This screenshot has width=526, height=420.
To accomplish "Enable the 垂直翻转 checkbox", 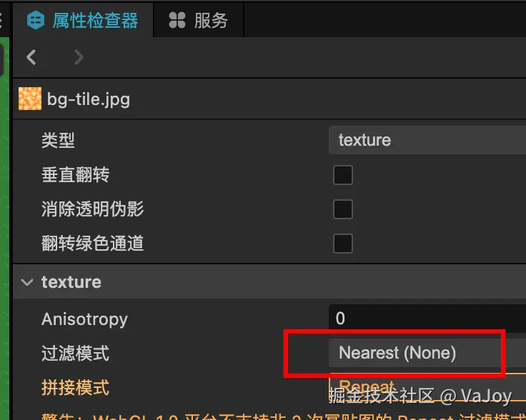I will [343, 175].
